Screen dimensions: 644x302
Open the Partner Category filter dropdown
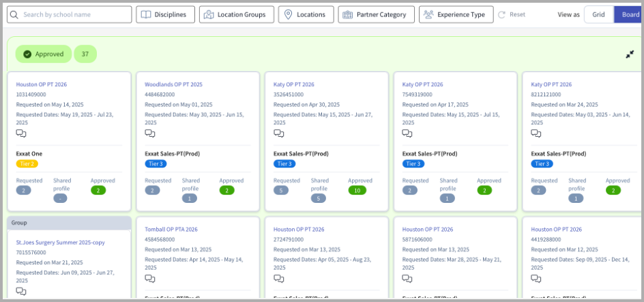click(376, 15)
